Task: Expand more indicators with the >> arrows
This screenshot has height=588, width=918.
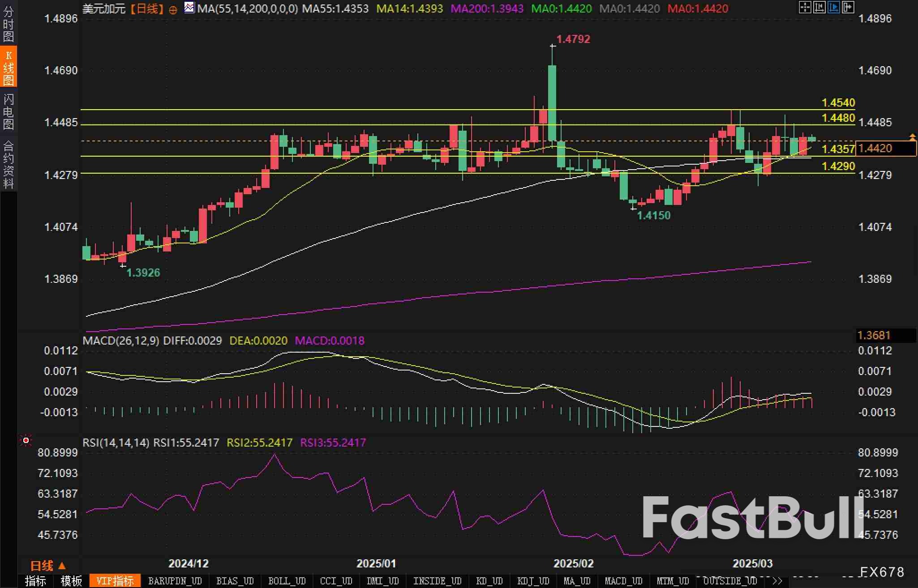Action: [777, 581]
